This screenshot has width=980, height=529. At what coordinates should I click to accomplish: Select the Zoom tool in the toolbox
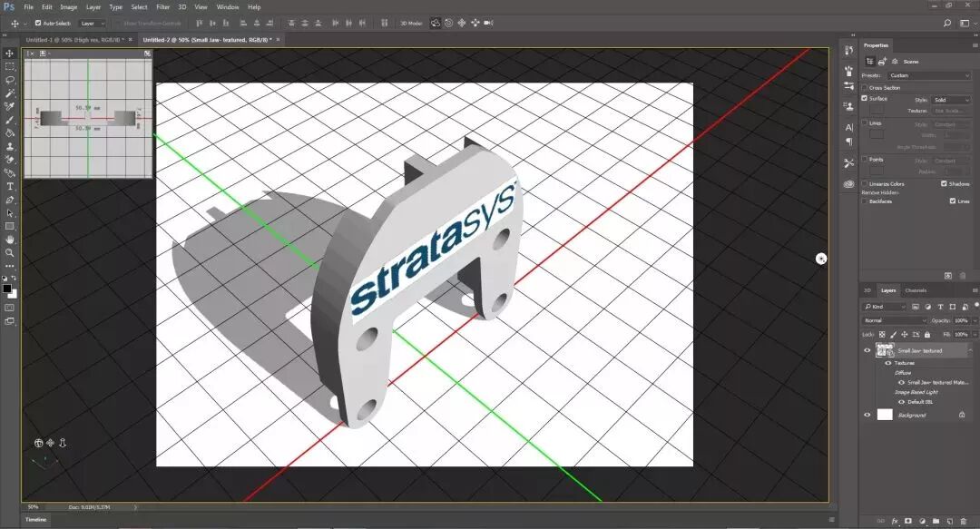[x=9, y=252]
